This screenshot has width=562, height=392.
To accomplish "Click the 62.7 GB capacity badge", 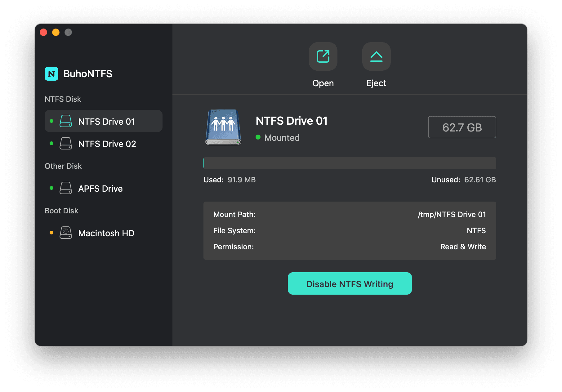I will (x=462, y=127).
